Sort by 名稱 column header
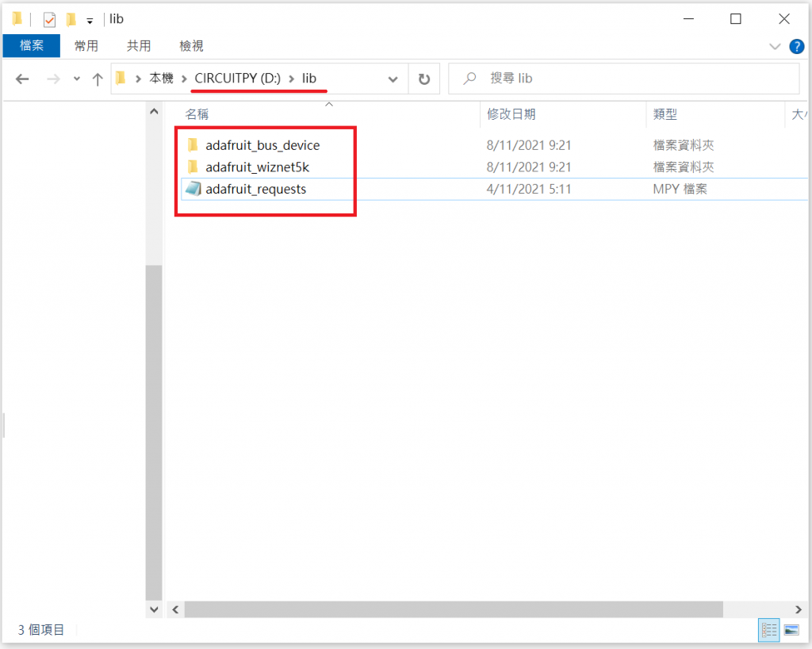The image size is (812, 649). click(x=197, y=114)
